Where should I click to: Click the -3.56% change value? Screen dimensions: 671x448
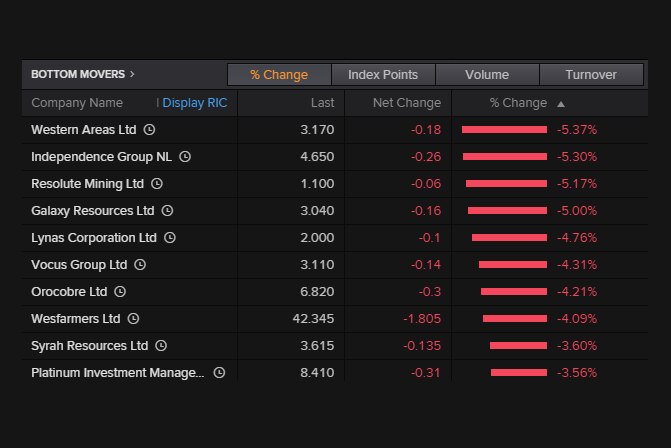coord(577,373)
